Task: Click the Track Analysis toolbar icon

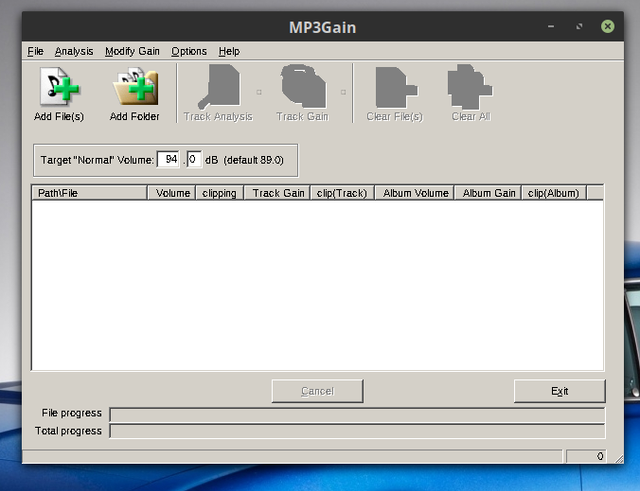Action: pos(219,87)
